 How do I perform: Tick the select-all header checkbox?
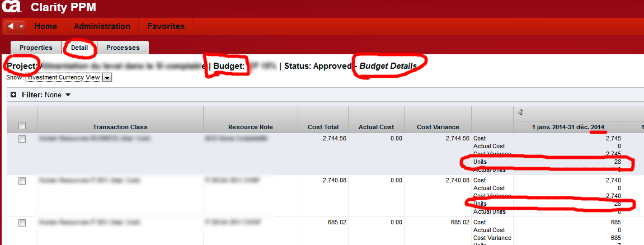(x=22, y=126)
